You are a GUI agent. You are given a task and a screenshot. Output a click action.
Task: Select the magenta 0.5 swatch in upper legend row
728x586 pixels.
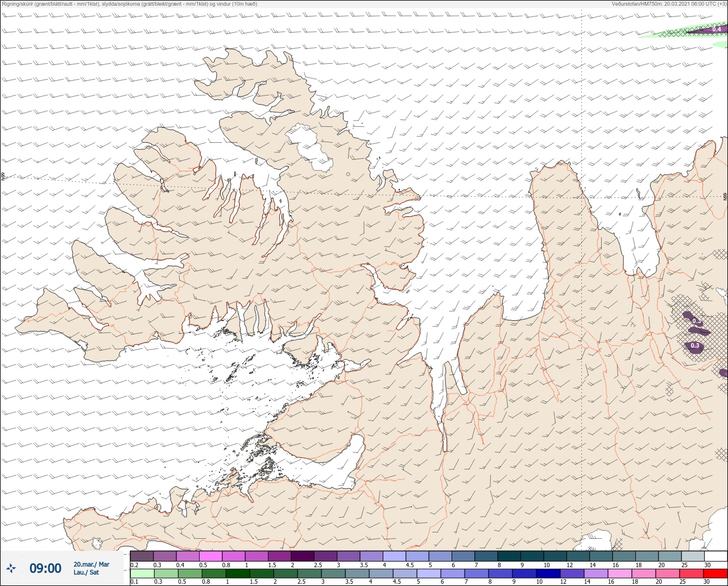coord(210,556)
